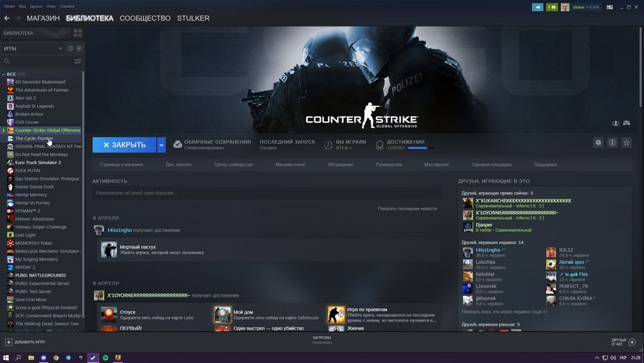The image size is (644, 363).
Task: Click Spotify icon in taskbar
Action: coord(106,358)
